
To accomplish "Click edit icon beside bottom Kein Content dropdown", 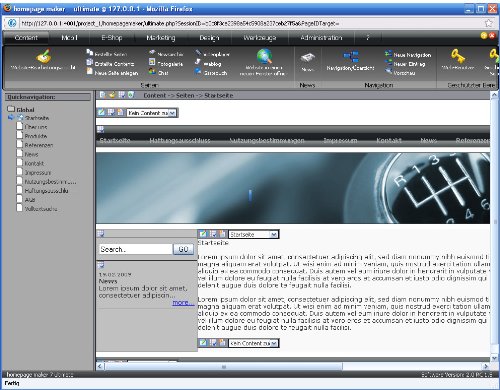I will (x=203, y=343).
